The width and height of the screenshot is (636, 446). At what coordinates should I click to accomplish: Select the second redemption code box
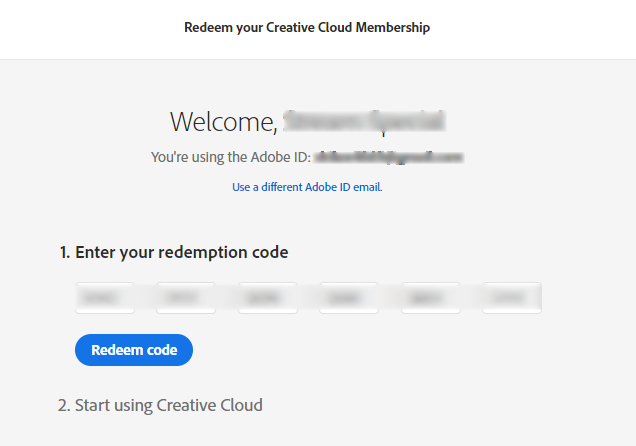pos(186,298)
